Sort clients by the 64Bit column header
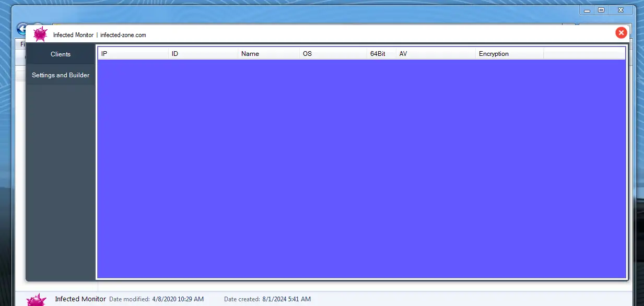 pyautogui.click(x=381, y=53)
